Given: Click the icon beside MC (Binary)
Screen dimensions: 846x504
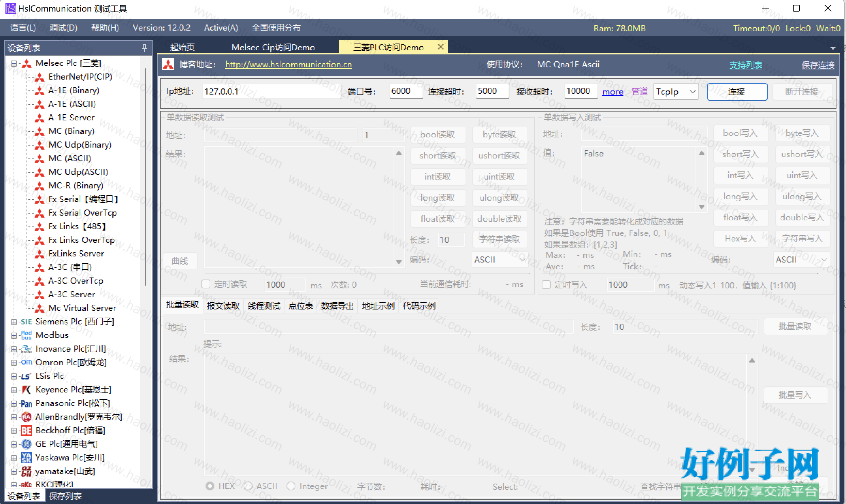Looking at the screenshot, I should click(x=39, y=132).
